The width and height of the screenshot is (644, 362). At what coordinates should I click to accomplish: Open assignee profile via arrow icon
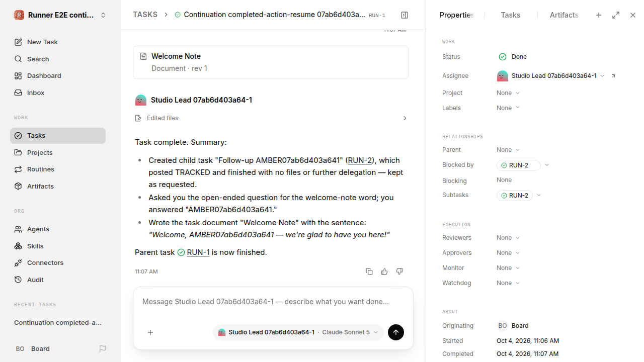click(x=613, y=76)
